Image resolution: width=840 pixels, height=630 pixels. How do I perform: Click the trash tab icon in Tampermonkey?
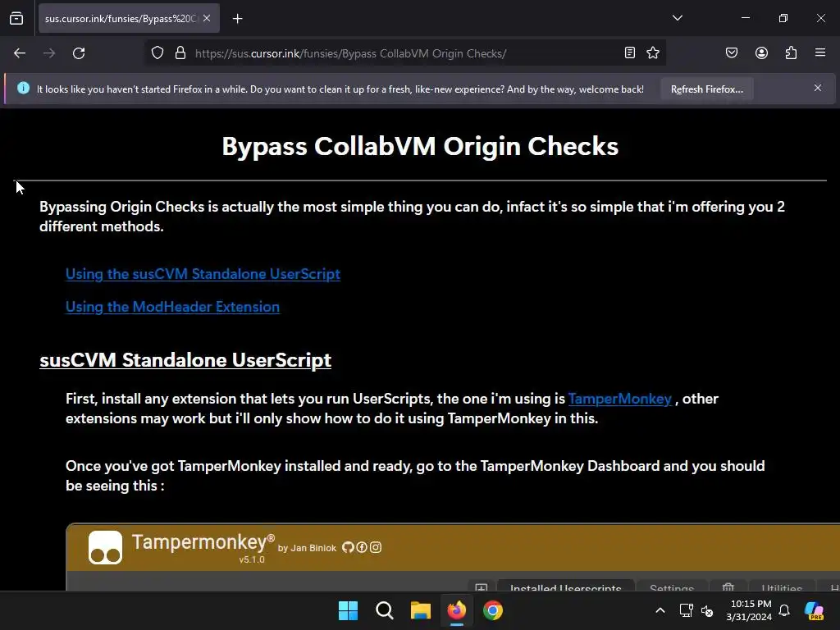pyautogui.click(x=728, y=586)
